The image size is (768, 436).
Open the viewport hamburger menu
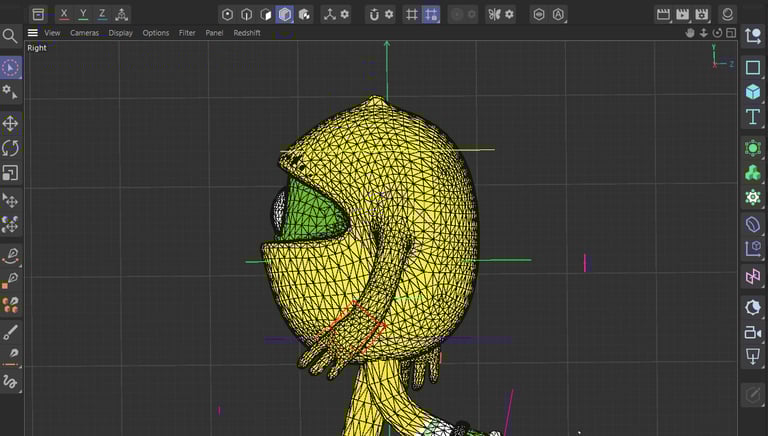click(x=33, y=33)
